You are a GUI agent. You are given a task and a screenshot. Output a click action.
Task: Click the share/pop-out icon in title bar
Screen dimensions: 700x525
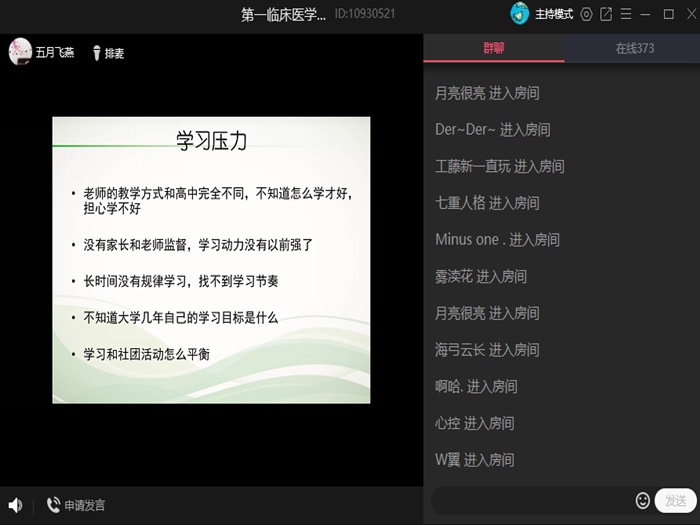[606, 14]
